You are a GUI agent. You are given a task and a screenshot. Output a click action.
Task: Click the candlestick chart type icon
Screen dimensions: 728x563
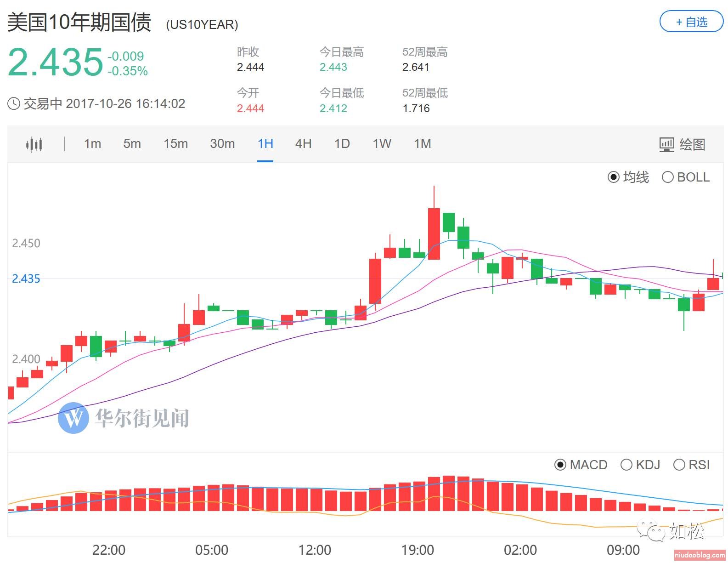click(34, 144)
